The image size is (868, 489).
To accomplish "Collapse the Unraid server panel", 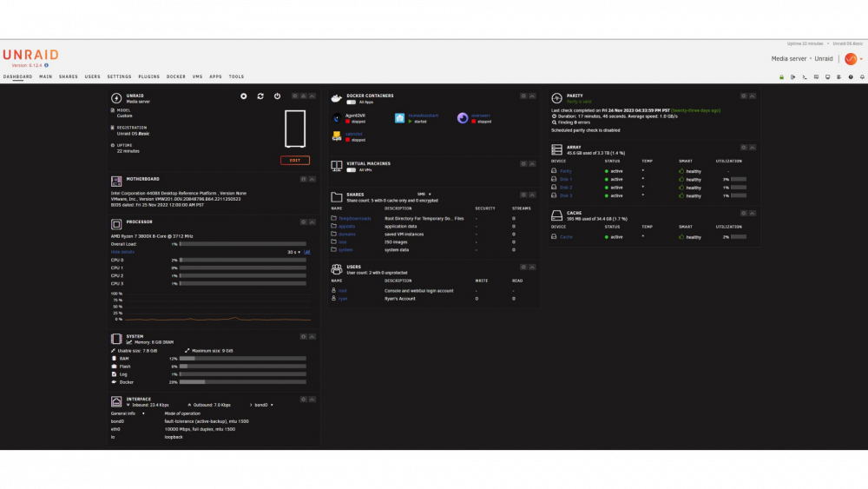I will coord(312,96).
